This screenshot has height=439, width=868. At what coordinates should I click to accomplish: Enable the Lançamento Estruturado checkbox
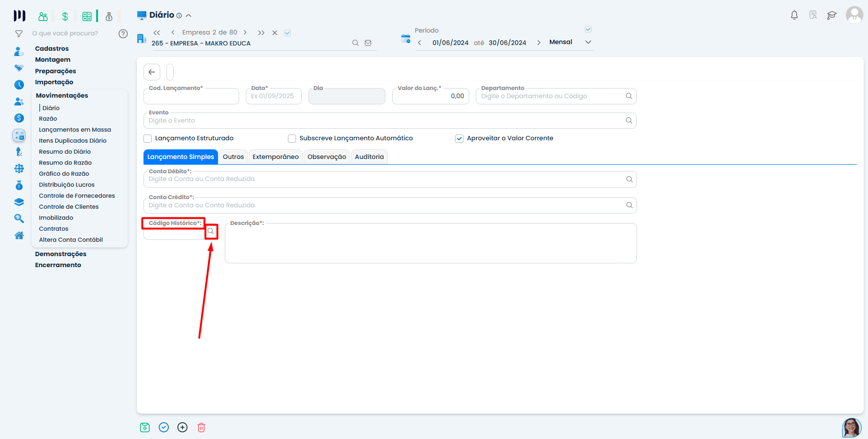tap(148, 139)
